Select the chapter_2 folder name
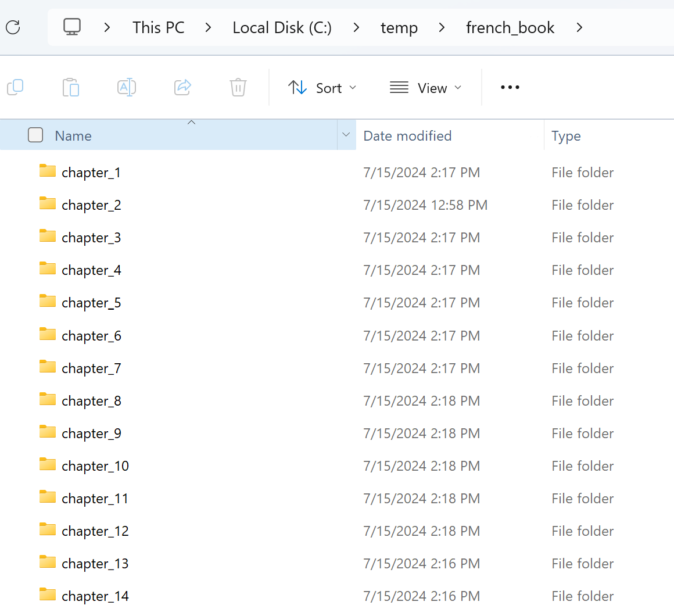This screenshot has height=616, width=674. 91,206
